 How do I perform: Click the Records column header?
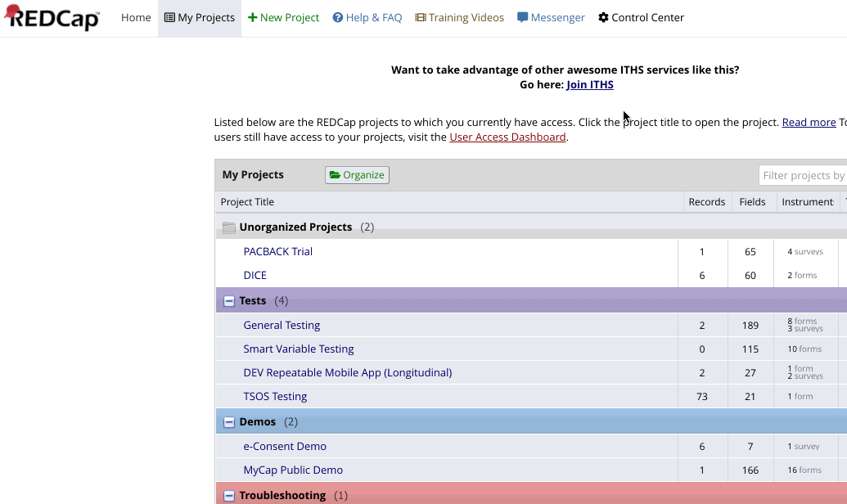tap(706, 201)
